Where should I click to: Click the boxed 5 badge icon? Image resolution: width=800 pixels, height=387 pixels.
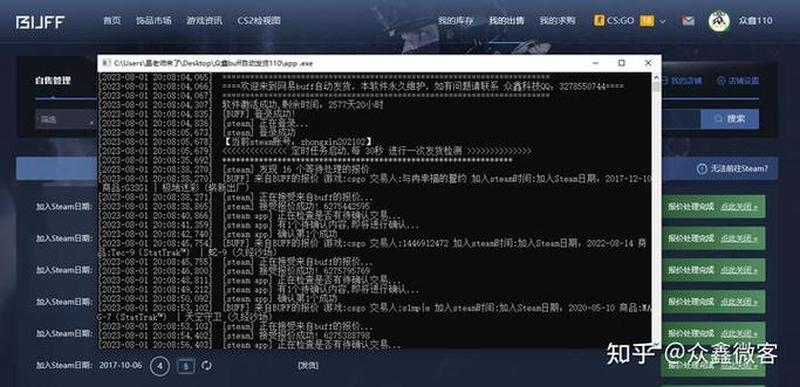(186, 366)
